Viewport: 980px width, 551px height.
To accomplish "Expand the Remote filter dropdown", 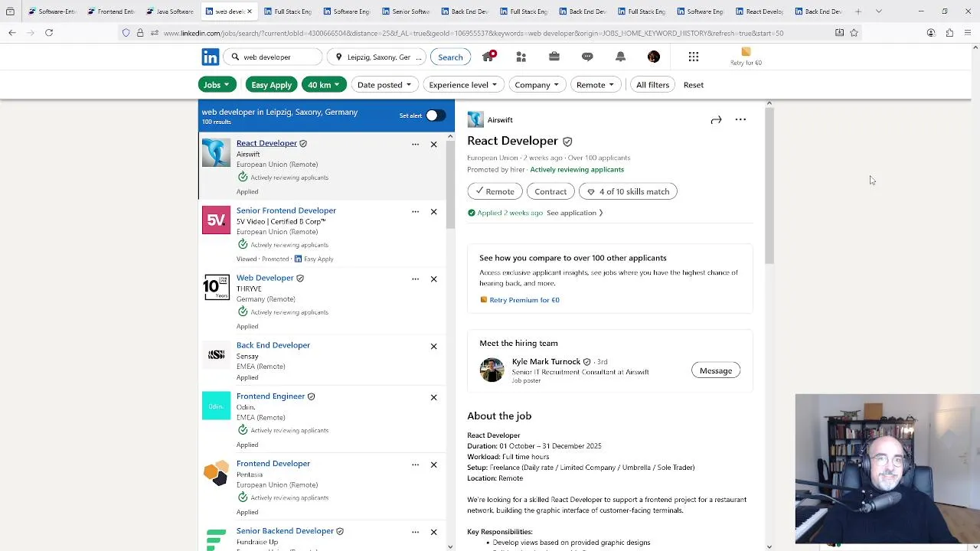I will pos(595,85).
